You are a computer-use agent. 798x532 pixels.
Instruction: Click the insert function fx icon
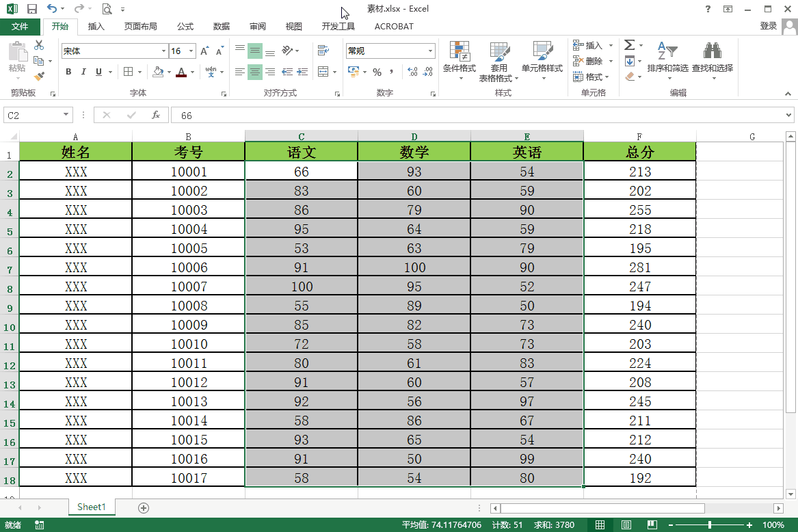click(156, 116)
